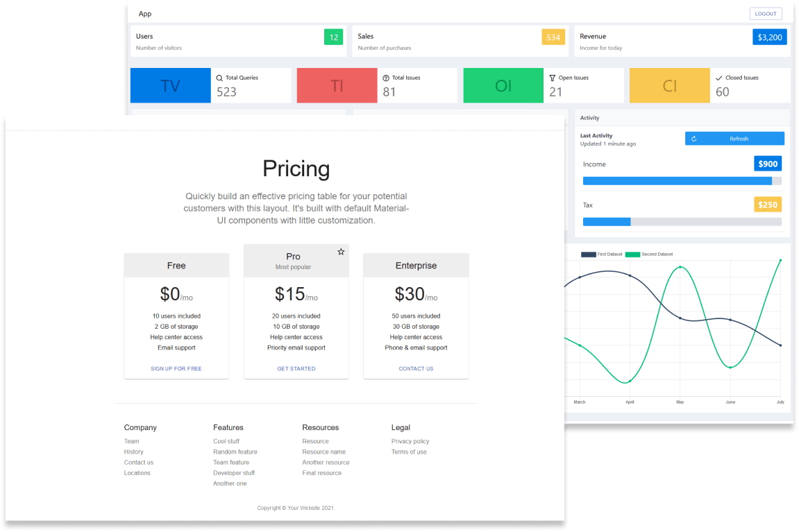Click the Sales card in dashboard

pyautogui.click(x=460, y=41)
